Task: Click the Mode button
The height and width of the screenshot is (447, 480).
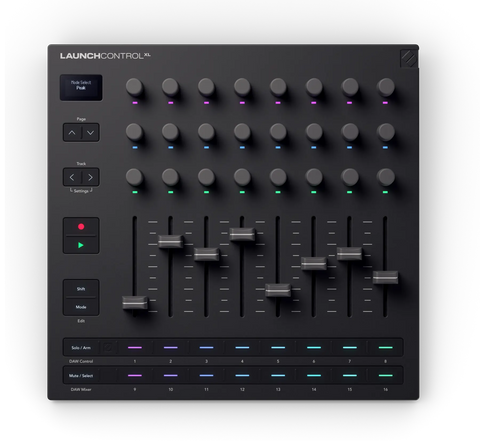Action: pyautogui.click(x=81, y=307)
